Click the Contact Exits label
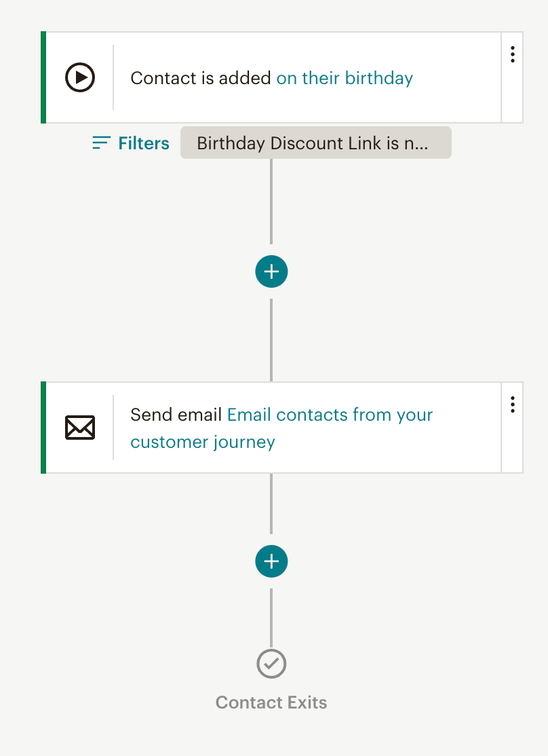 (x=271, y=702)
